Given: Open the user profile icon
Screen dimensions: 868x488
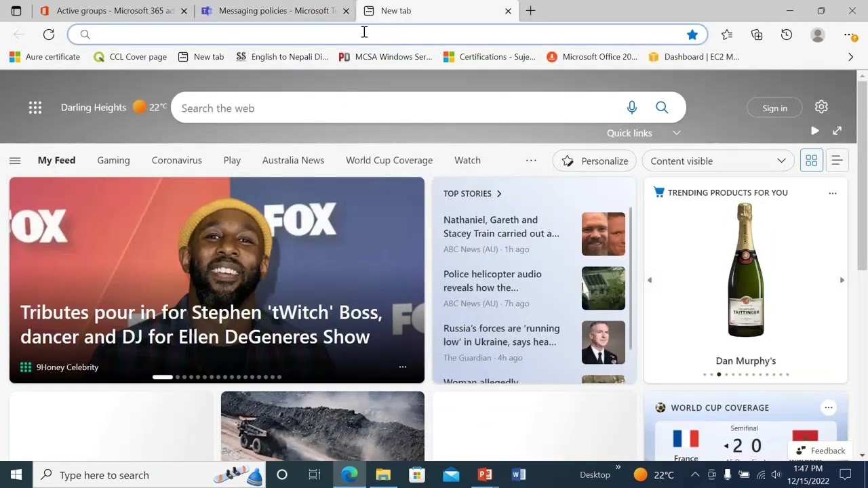Looking at the screenshot, I should coord(818,35).
